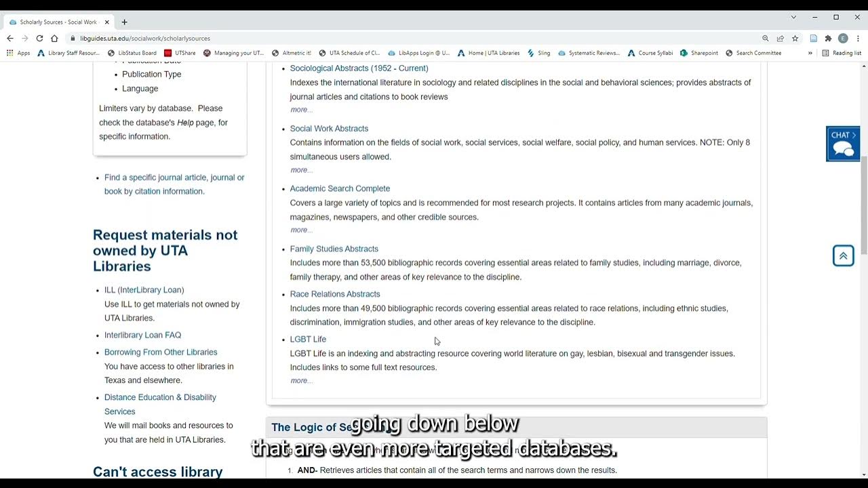Click the 'Publication Type' list item
This screenshot has height=488, width=868.
point(151,75)
